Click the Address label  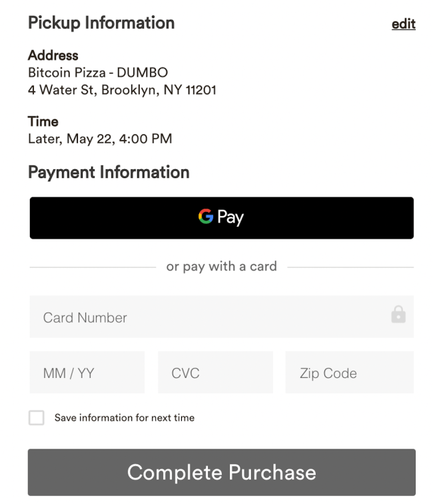coord(53,55)
